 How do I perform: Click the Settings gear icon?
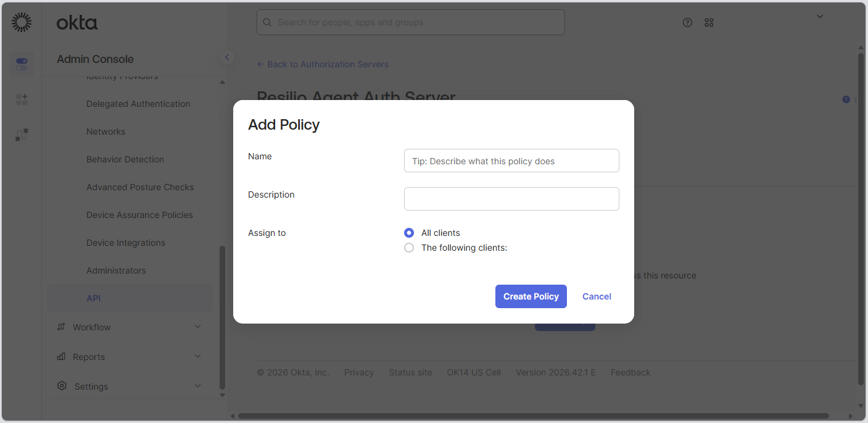pyautogui.click(x=62, y=386)
